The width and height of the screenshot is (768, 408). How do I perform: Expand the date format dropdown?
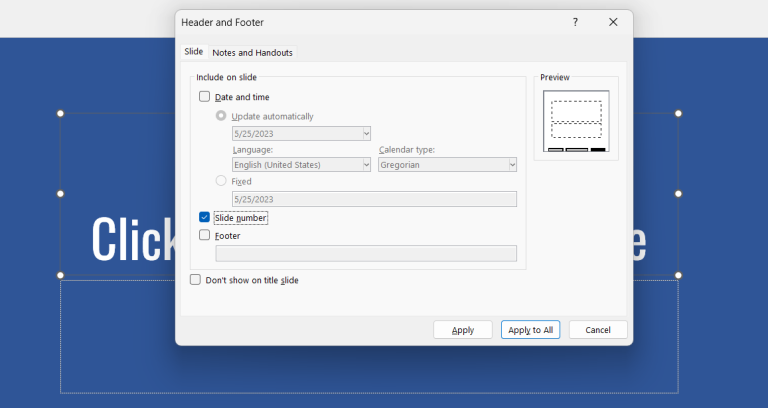(x=366, y=133)
